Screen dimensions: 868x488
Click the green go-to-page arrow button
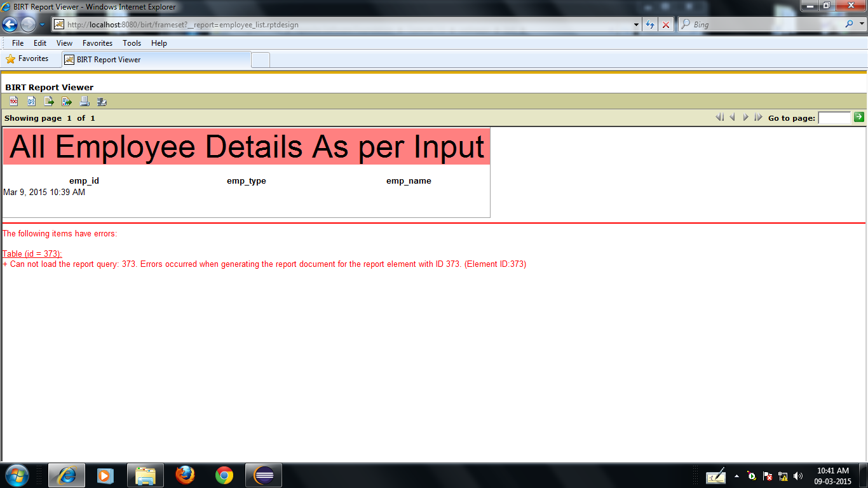[859, 117]
